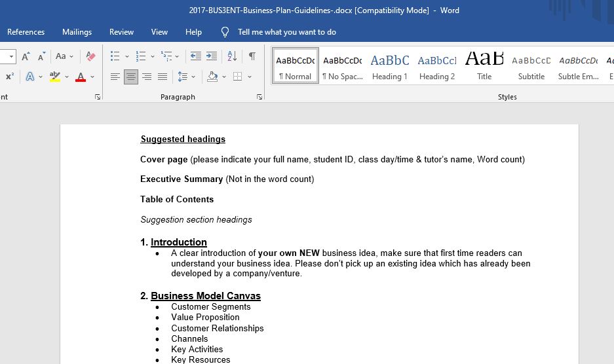Screen dimensions: 614x364
Task: Apply the Heading 1 style
Action: click(390, 65)
